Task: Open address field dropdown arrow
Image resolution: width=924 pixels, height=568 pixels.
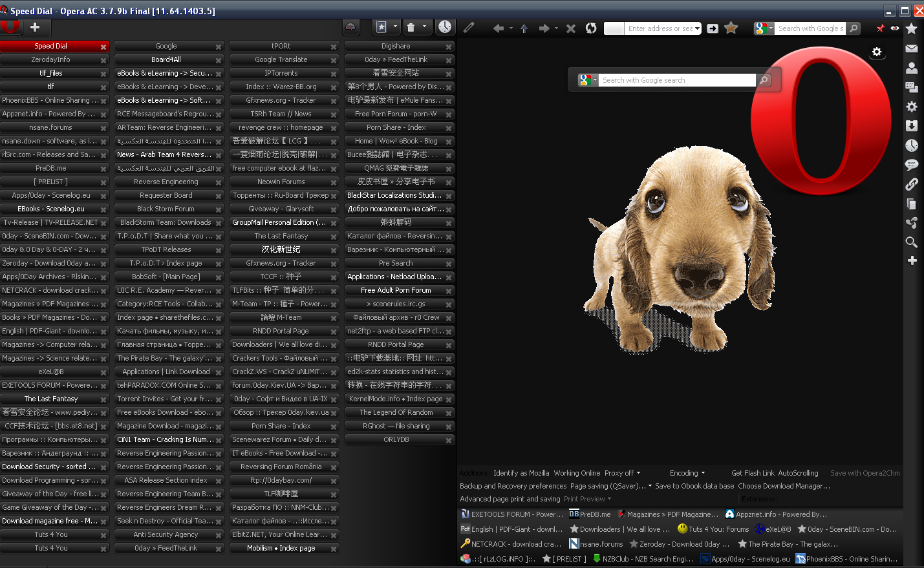Action: (x=698, y=28)
